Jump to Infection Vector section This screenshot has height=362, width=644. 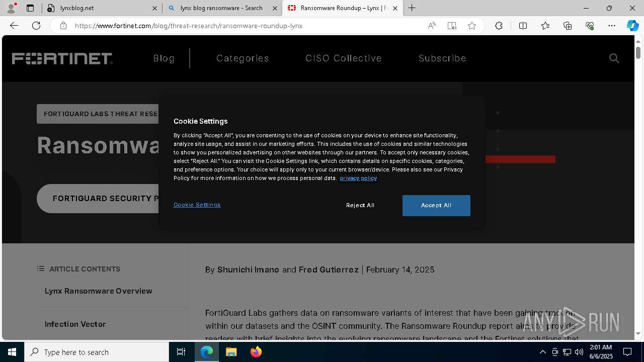(75, 324)
